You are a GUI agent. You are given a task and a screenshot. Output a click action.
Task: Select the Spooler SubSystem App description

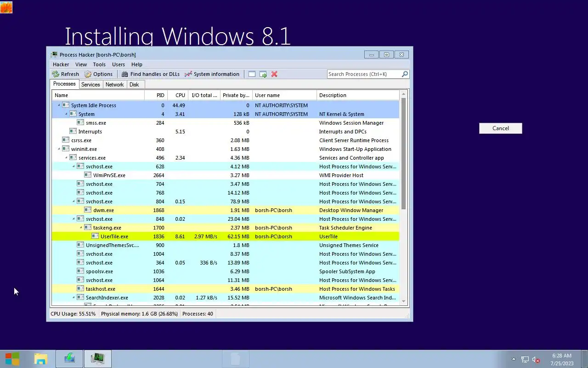(347, 271)
